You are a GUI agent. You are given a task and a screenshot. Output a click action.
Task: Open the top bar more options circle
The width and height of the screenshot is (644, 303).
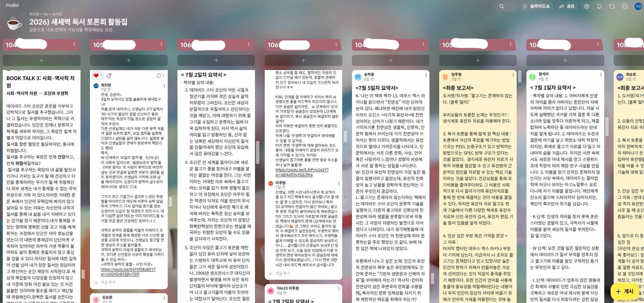[625, 6]
